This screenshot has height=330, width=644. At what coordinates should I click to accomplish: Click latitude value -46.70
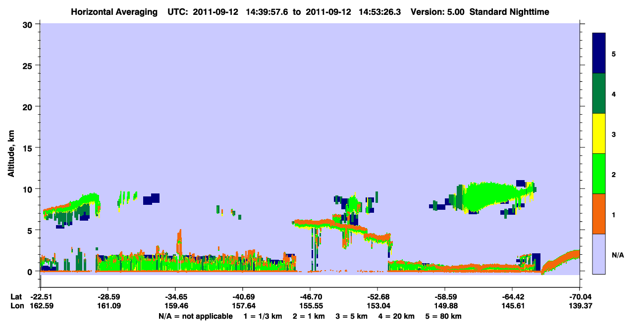(310, 297)
